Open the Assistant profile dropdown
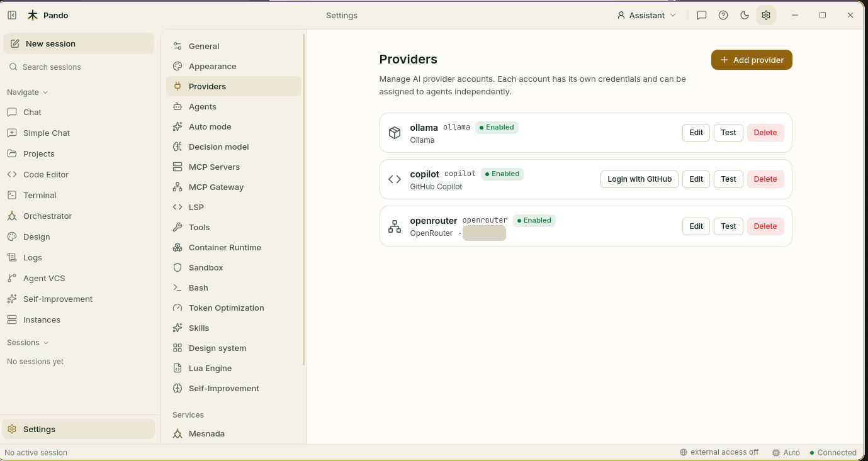Image resolution: width=868 pixels, height=461 pixels. [646, 15]
